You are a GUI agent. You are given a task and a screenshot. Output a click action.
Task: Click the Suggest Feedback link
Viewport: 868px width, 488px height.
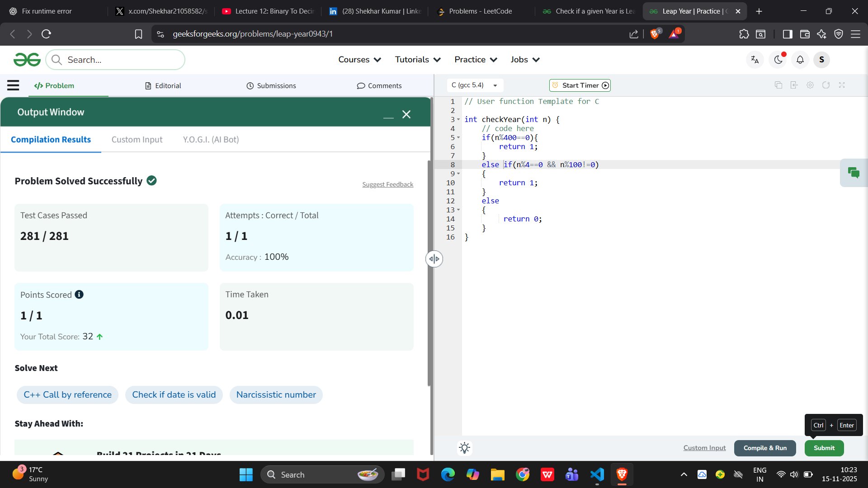(387, 184)
